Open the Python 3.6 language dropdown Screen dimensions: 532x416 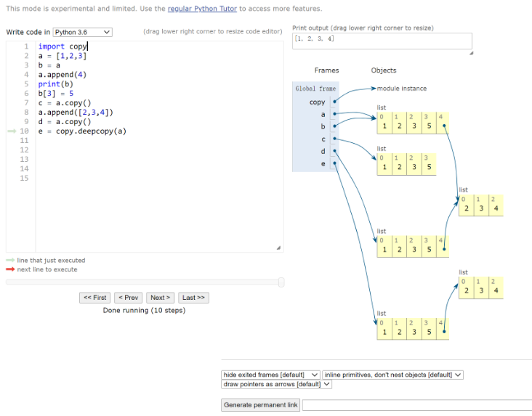tap(83, 33)
